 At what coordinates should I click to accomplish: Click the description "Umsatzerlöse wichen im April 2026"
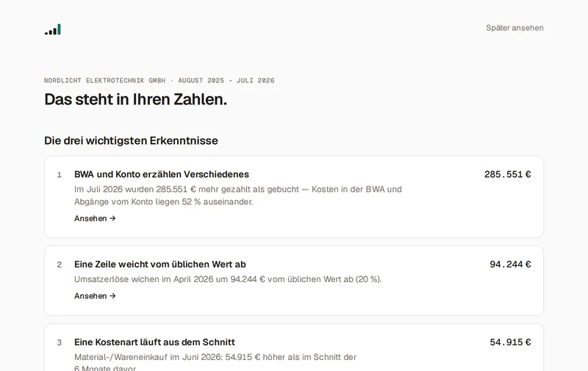228,279
